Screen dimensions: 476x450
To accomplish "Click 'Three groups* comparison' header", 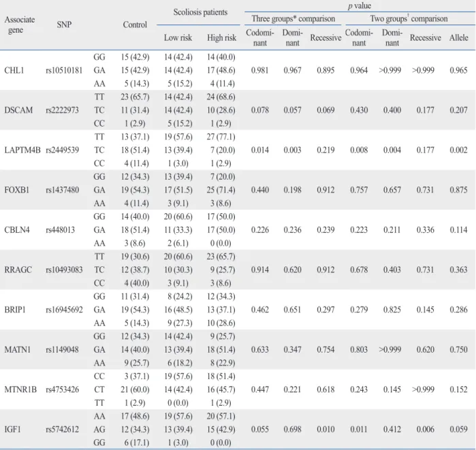I will coord(293,18).
